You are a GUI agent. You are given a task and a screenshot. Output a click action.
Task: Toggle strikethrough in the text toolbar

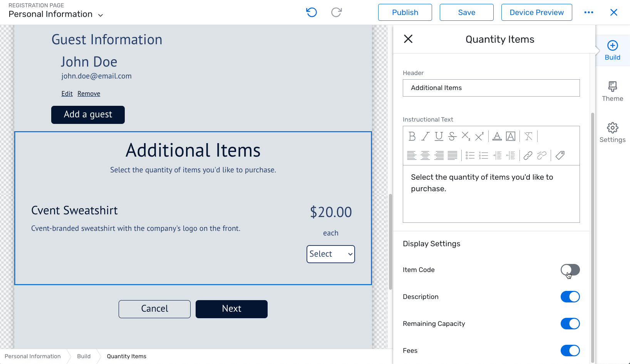pyautogui.click(x=452, y=136)
